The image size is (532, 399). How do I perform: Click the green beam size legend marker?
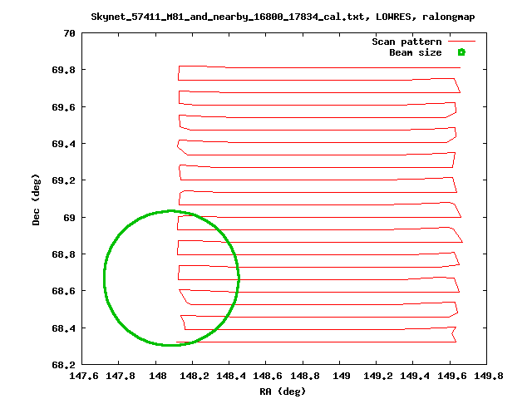pos(461,52)
